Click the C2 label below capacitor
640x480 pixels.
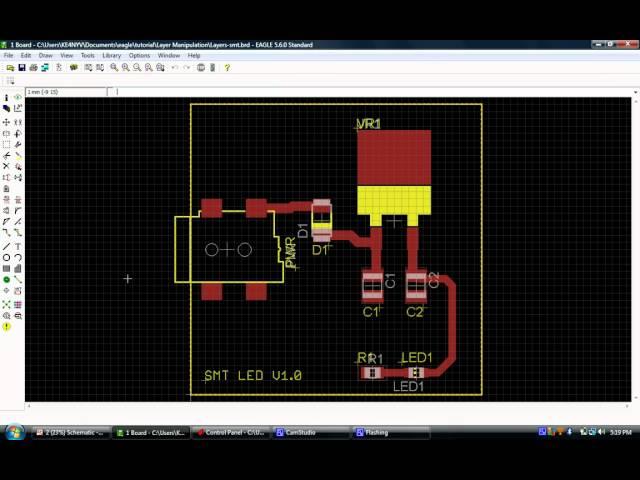[415, 312]
